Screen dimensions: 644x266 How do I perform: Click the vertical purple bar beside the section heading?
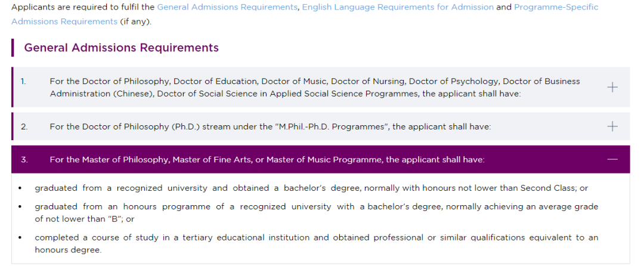point(13,48)
